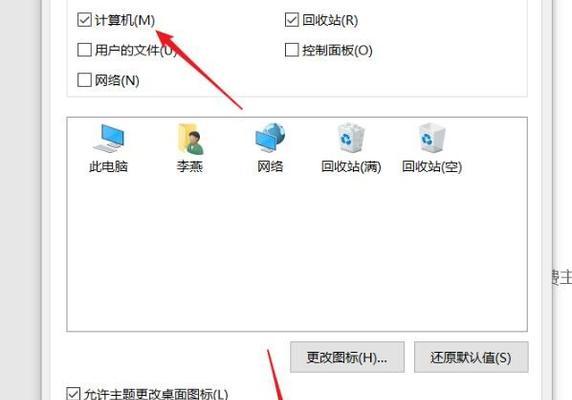The height and width of the screenshot is (400, 572).
Task: Select the 李燕 user folder icon
Action: (190, 139)
